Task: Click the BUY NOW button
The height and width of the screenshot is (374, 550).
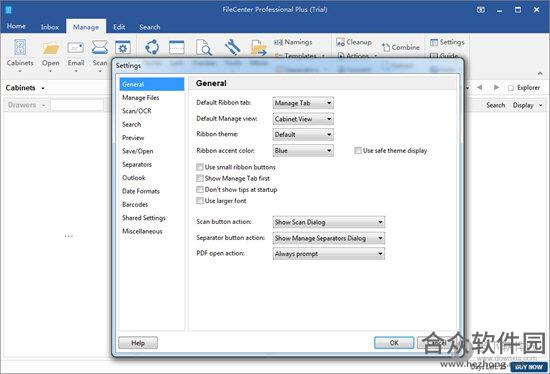Action: (x=529, y=367)
